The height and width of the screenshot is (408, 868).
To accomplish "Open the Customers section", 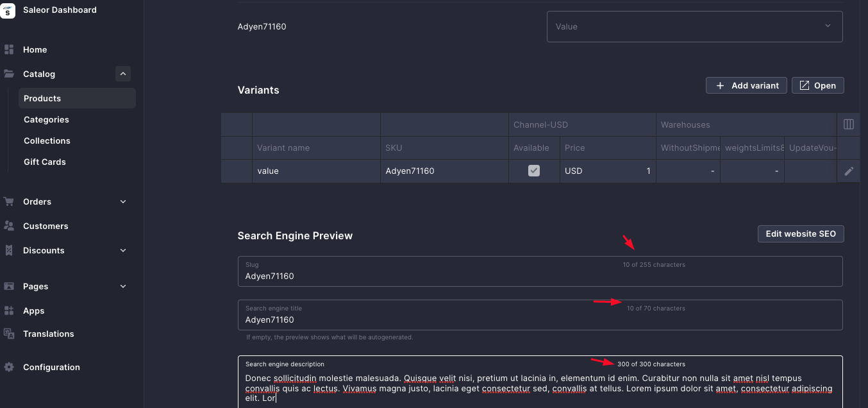I will pos(46,226).
